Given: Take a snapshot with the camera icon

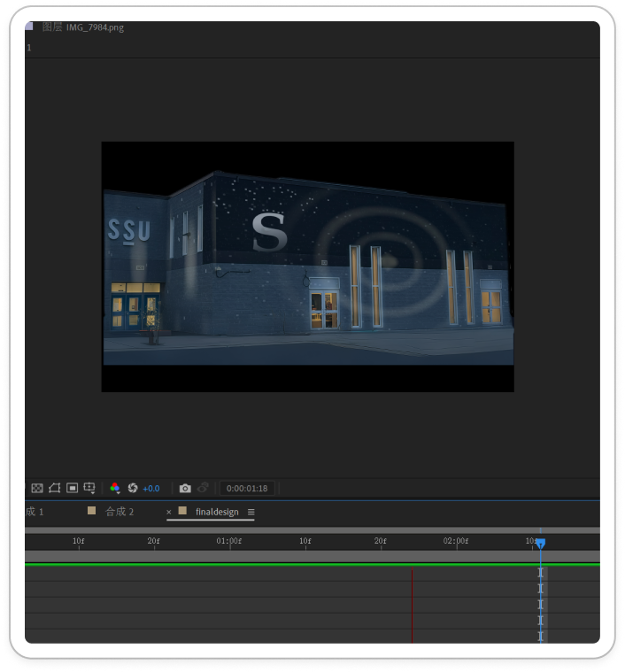Looking at the screenshot, I should coord(185,488).
